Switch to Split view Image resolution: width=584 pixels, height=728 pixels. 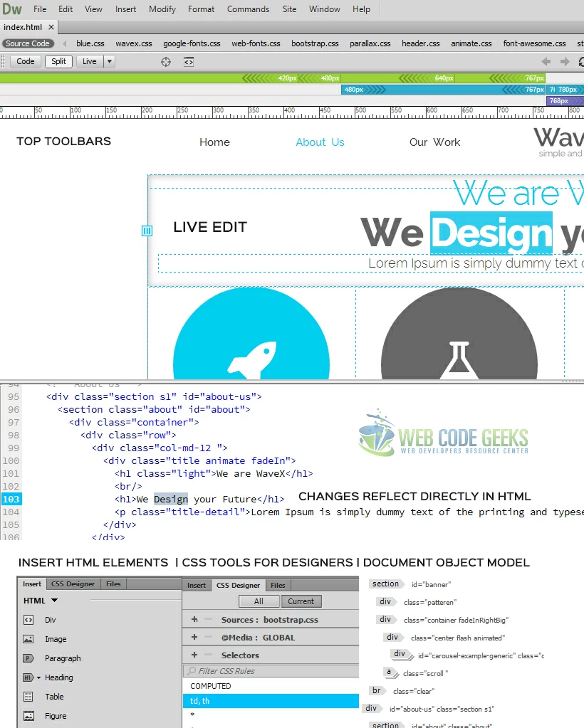[58, 61]
